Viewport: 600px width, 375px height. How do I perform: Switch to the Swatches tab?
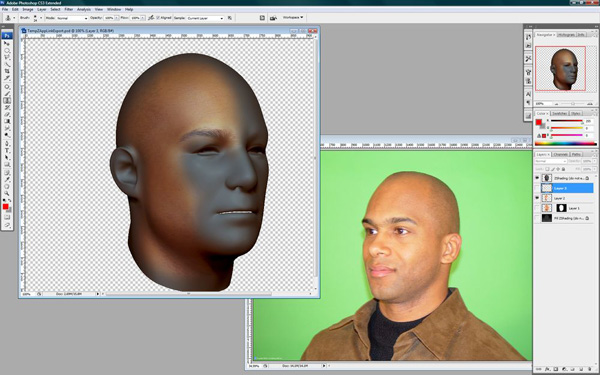tap(559, 113)
